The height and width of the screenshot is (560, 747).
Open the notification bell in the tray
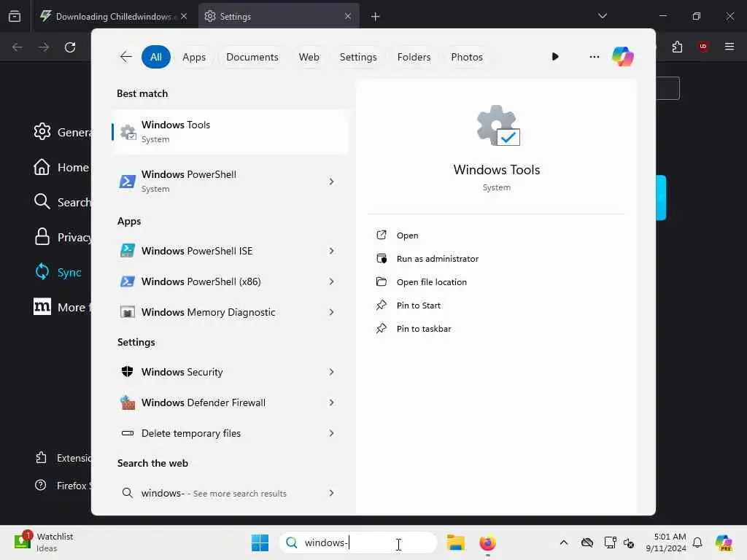click(697, 542)
